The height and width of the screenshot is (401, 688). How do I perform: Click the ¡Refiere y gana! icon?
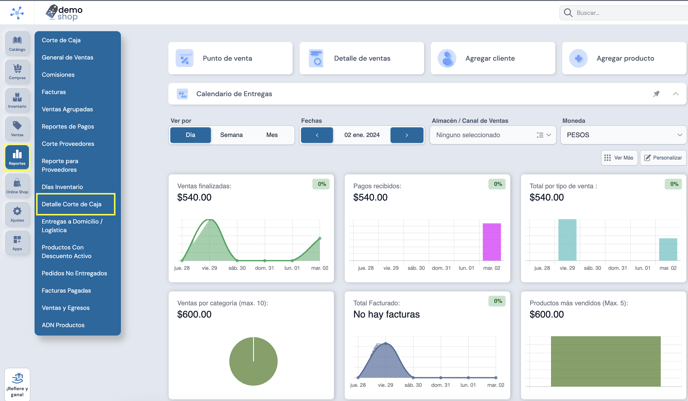17,384
